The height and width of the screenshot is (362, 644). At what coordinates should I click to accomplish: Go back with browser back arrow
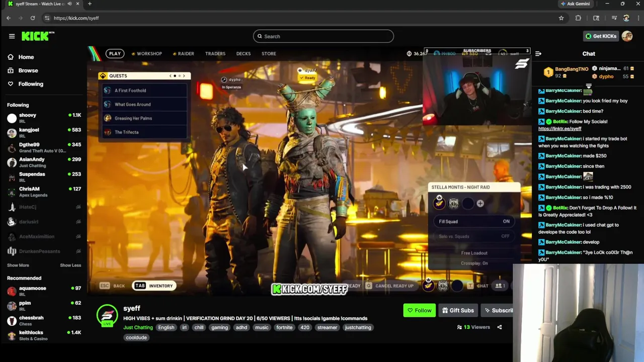(x=9, y=18)
